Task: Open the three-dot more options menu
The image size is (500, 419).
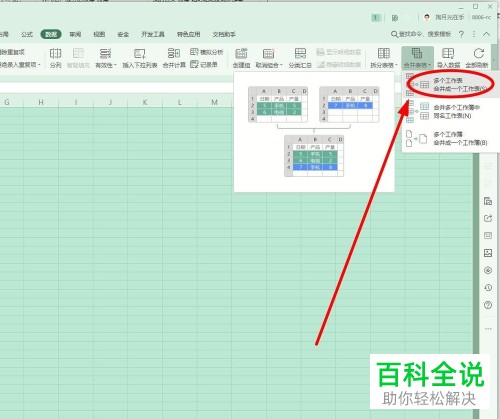Action: pyautogui.click(x=474, y=34)
